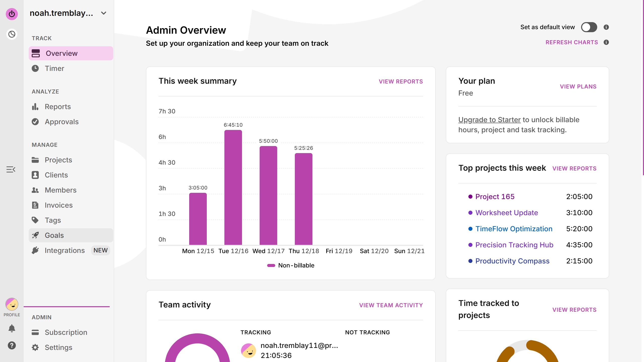This screenshot has width=644, height=362.
Task: Toggle Set as default view switch
Action: (589, 27)
